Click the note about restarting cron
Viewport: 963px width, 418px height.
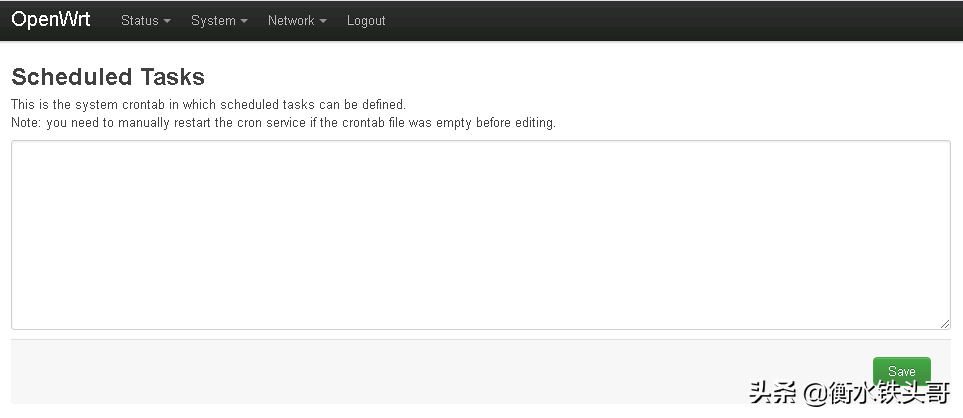tap(283, 123)
